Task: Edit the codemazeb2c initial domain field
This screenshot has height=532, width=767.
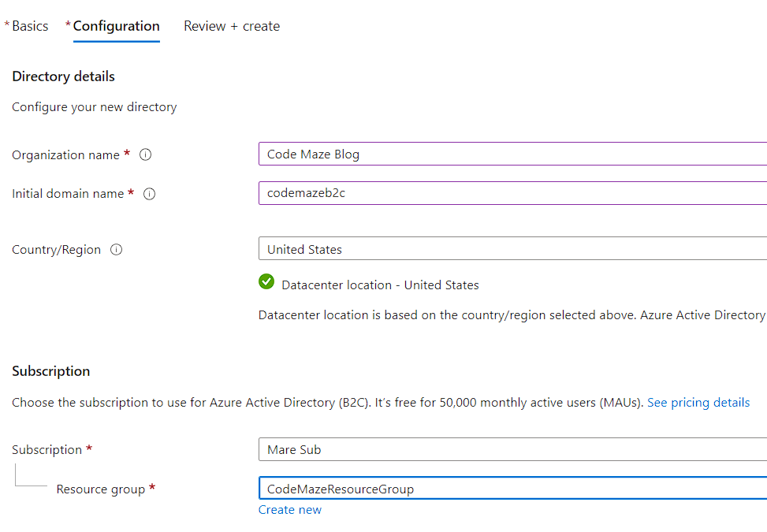Action: point(512,193)
